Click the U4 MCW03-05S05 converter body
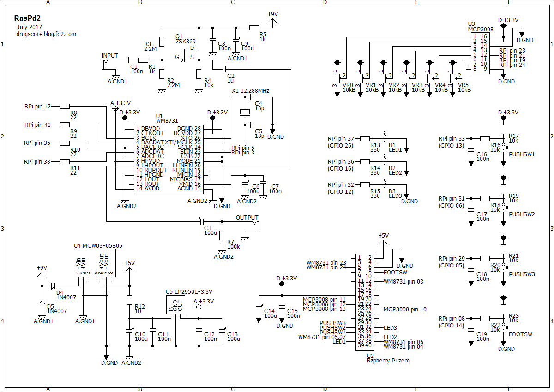Image resolution: width=554 pixels, height=392 pixels. [x=95, y=263]
